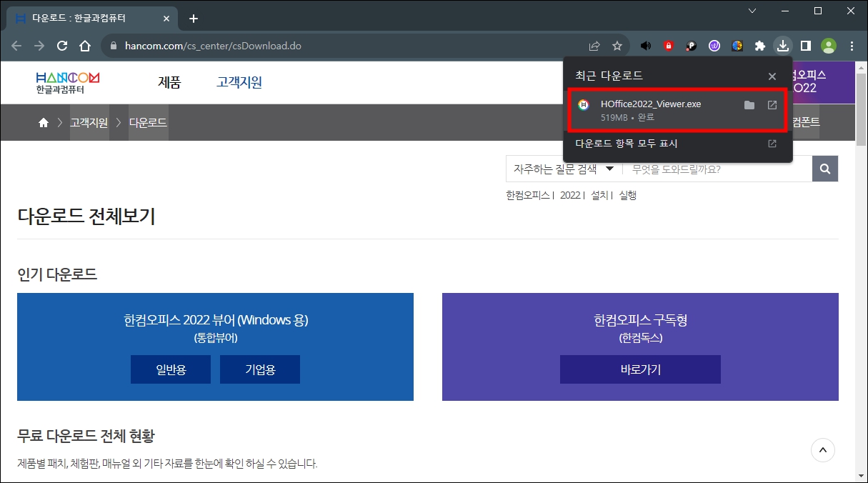This screenshot has height=483, width=868.
Task: Show HOffice2022_Viewer.exe in folder
Action: [749, 105]
